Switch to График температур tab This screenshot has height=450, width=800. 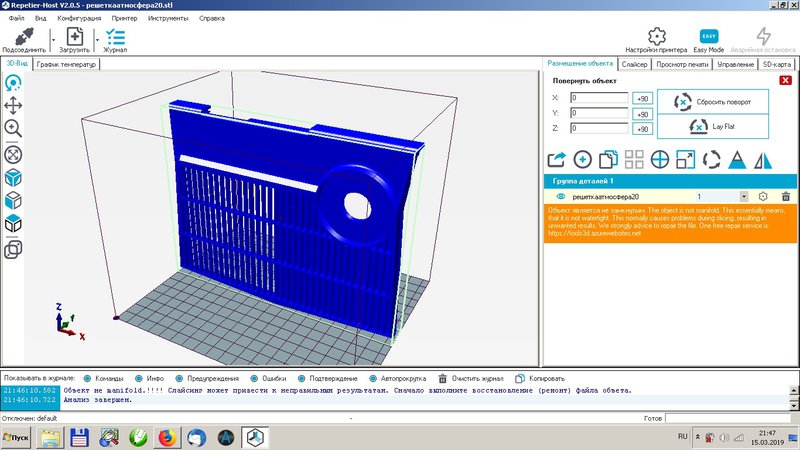tap(66, 64)
